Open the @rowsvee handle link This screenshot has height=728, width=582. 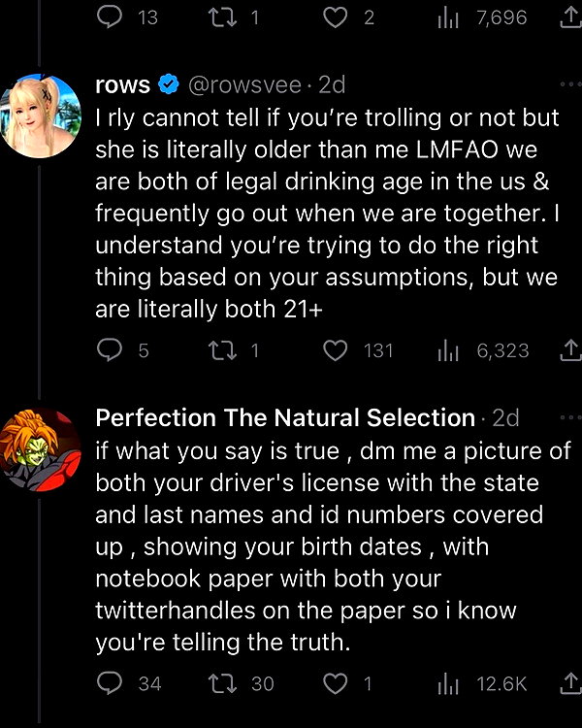pyautogui.click(x=244, y=85)
